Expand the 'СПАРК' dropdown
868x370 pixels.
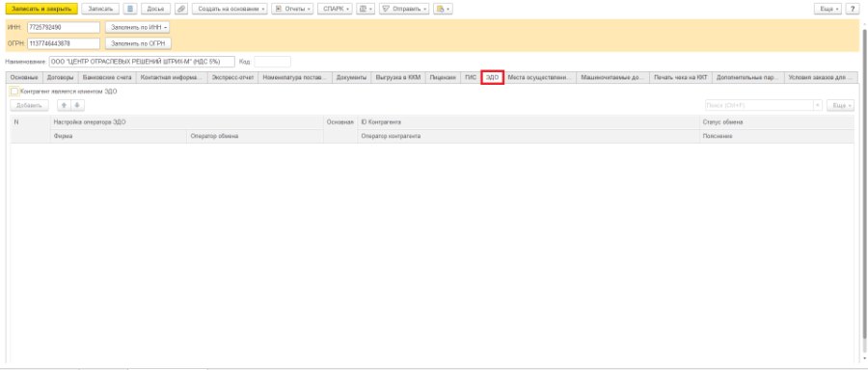(x=335, y=9)
